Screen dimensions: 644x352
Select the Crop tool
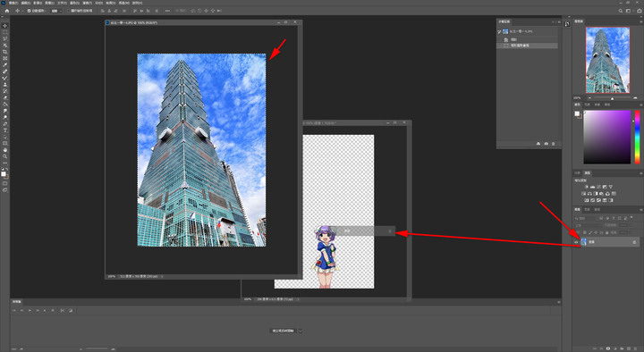5,52
